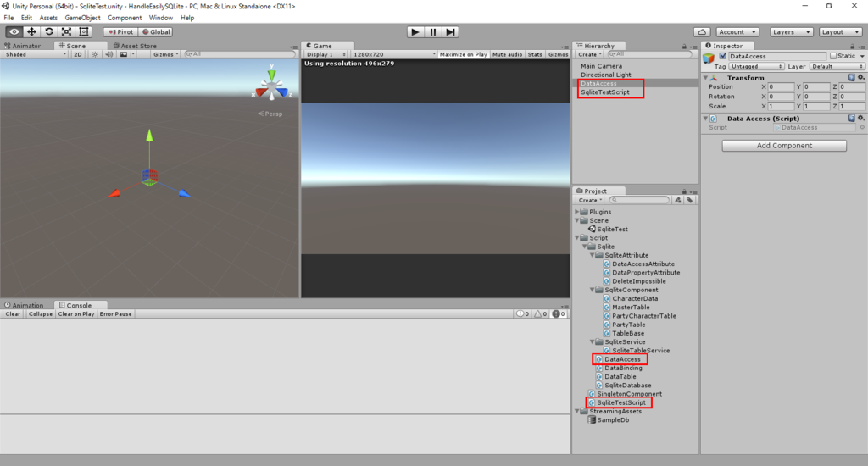Open the Cloud services icon
Image resolution: width=868 pixels, height=466 pixels.
(x=702, y=32)
